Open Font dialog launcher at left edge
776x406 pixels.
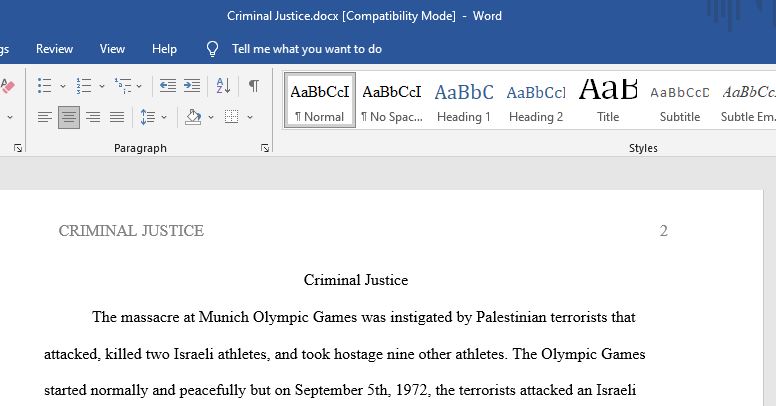coord(18,148)
